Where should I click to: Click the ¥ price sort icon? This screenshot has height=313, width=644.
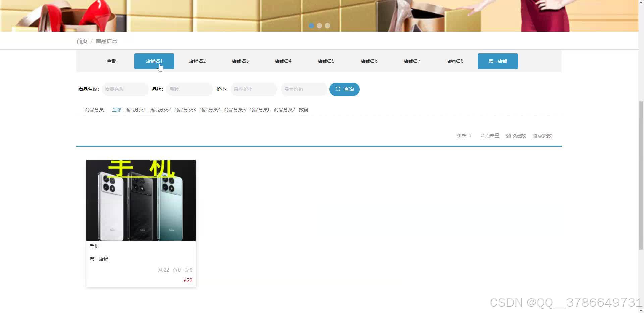pyautogui.click(x=470, y=136)
